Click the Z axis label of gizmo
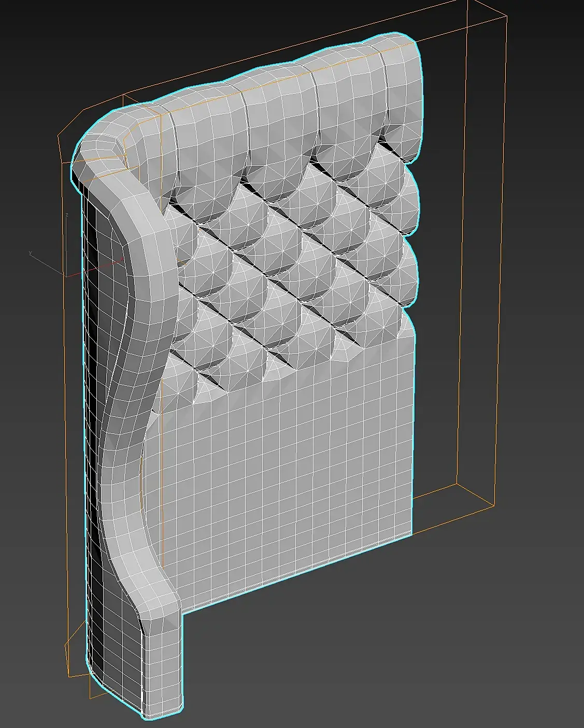This screenshot has height=728, width=584. click(x=67, y=214)
